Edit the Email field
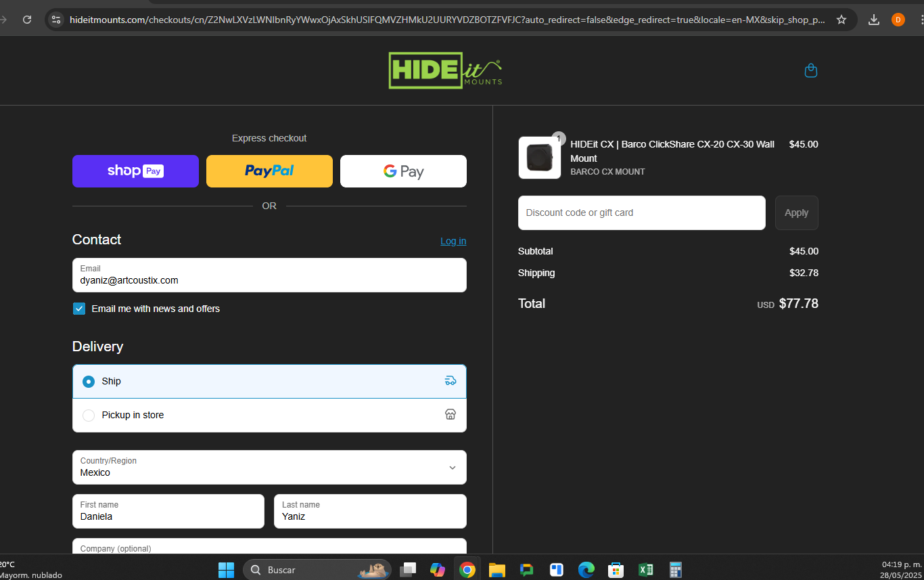 coord(269,275)
